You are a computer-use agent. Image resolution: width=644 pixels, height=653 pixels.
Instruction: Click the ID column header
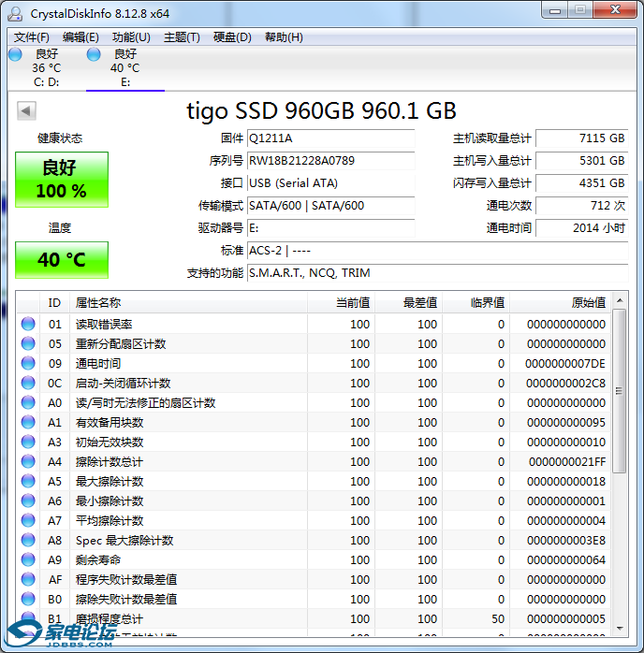coord(54,303)
